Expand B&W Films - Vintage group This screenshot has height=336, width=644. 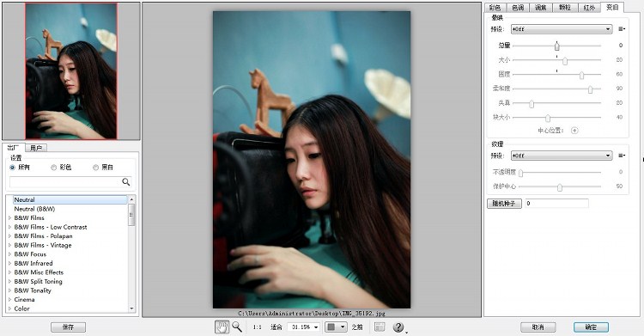(x=9, y=245)
